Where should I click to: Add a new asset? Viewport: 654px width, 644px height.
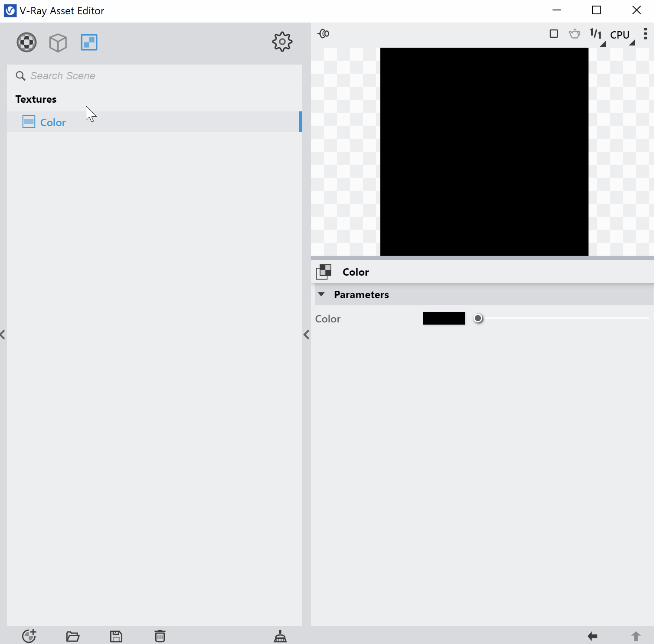[x=29, y=636]
